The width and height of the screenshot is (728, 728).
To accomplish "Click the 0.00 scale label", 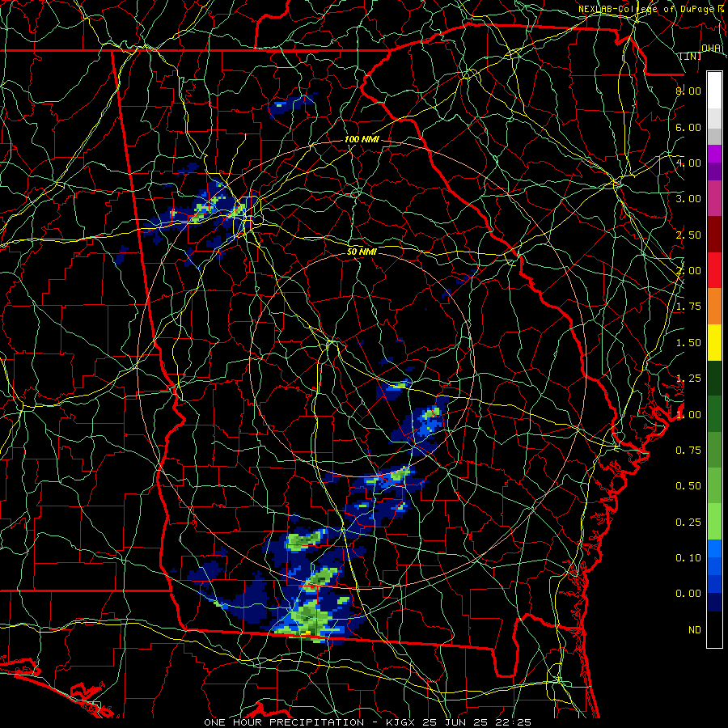I will (688, 594).
